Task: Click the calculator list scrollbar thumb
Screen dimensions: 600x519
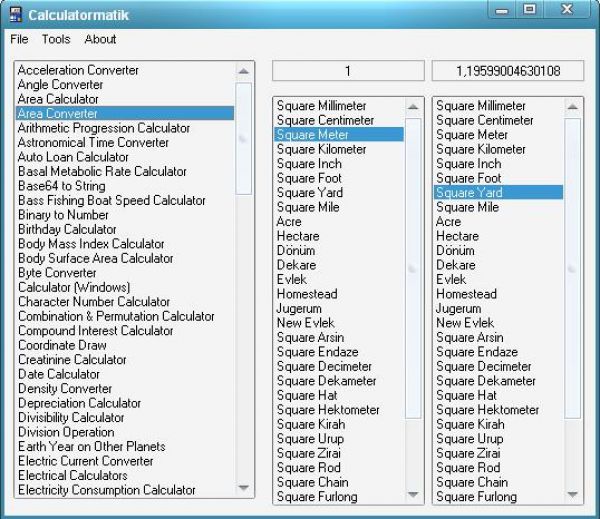Action: tap(243, 139)
